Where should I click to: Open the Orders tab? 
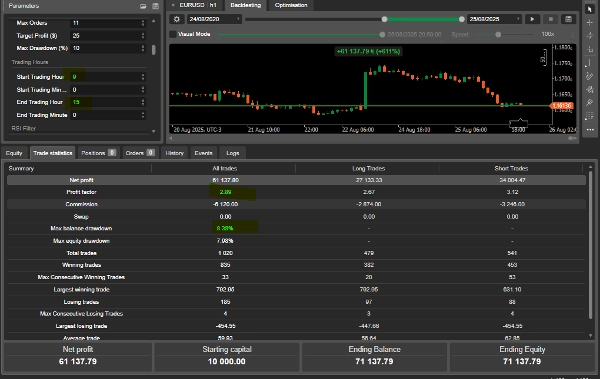click(x=140, y=153)
